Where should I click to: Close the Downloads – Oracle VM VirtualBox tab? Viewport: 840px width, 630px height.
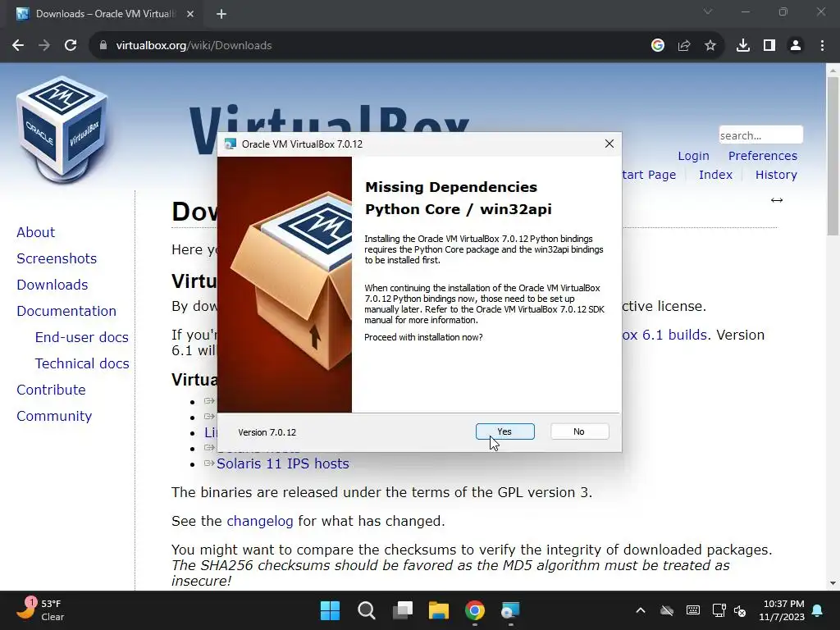[190, 14]
